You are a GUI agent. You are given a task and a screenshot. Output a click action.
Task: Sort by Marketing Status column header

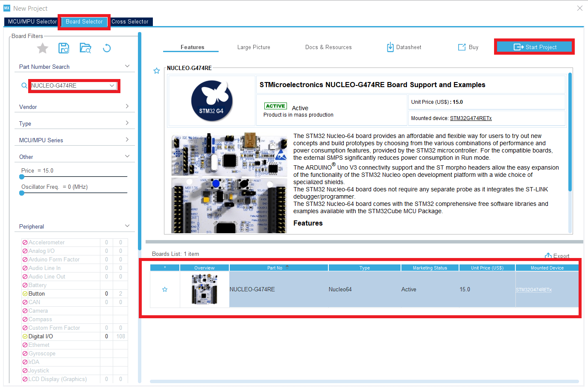(x=430, y=268)
